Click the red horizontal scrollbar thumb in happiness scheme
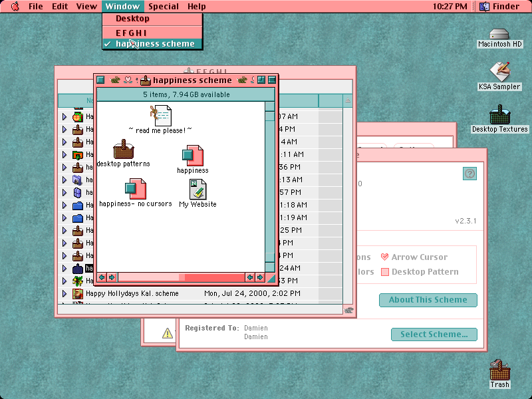 pyautogui.click(x=215, y=277)
